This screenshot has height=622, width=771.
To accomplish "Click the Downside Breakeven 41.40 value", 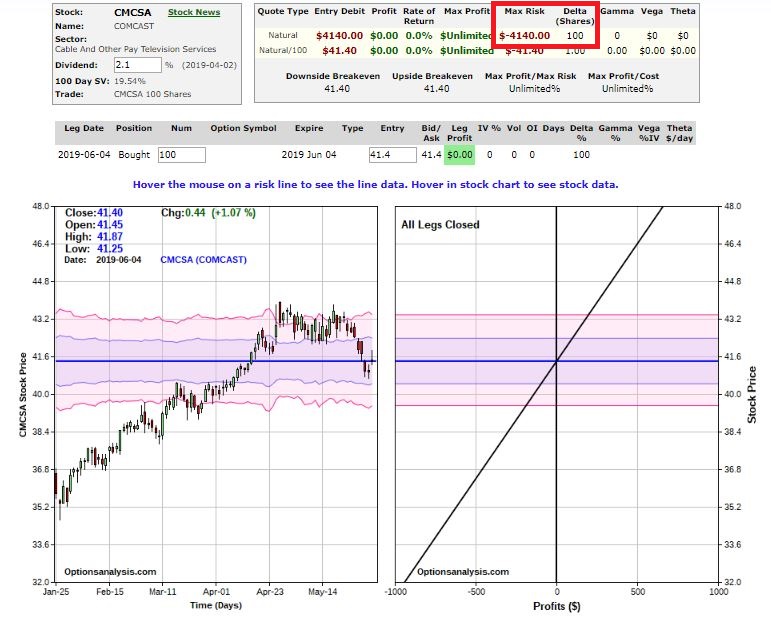I will (x=337, y=89).
